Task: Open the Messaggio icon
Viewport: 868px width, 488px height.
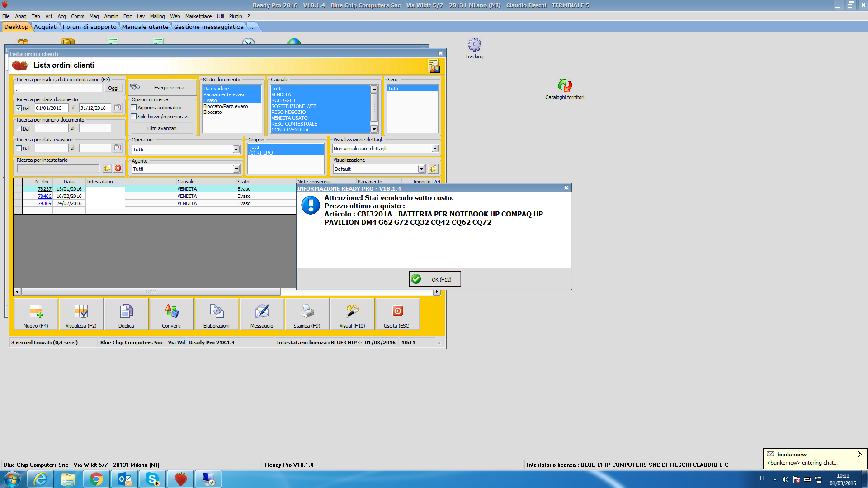Action: (262, 312)
